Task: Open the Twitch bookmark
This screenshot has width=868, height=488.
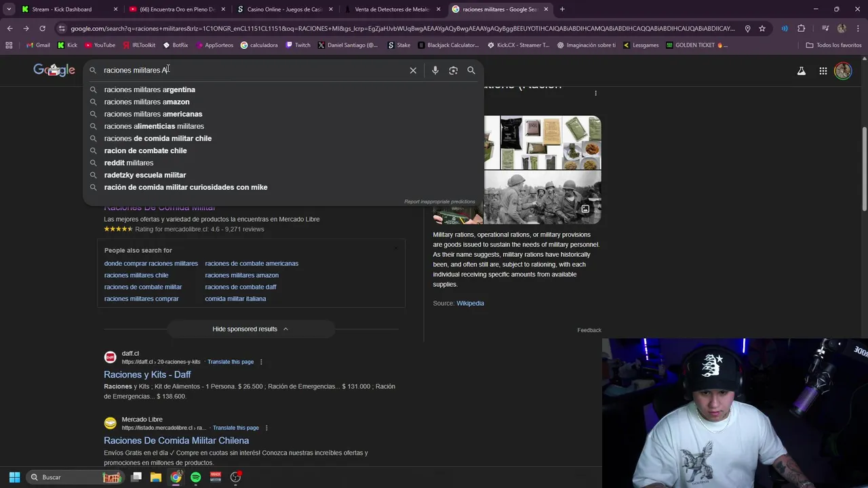Action: click(x=298, y=45)
